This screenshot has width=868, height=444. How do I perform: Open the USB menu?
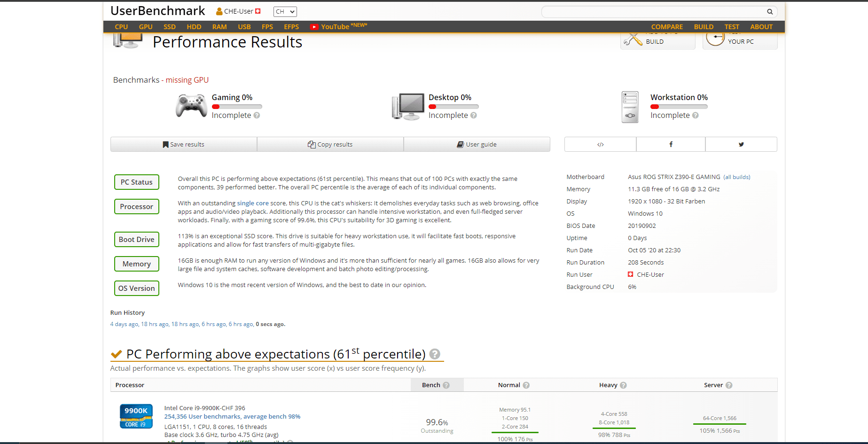244,27
